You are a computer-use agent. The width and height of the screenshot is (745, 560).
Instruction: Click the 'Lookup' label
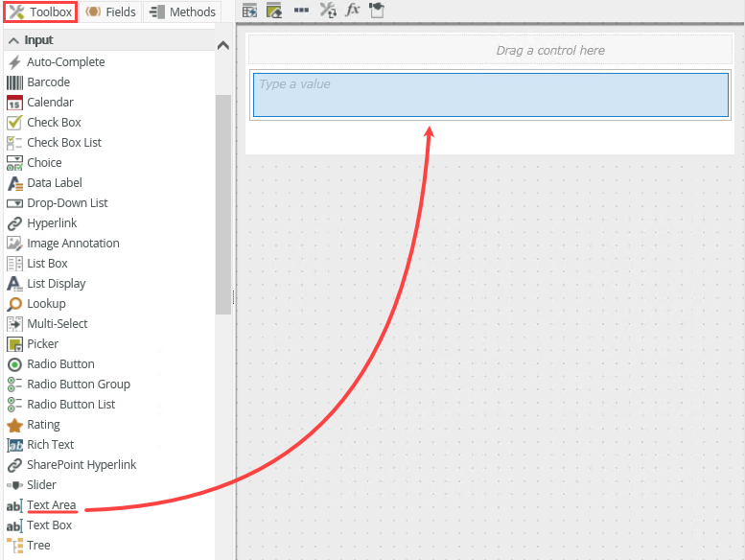46,304
